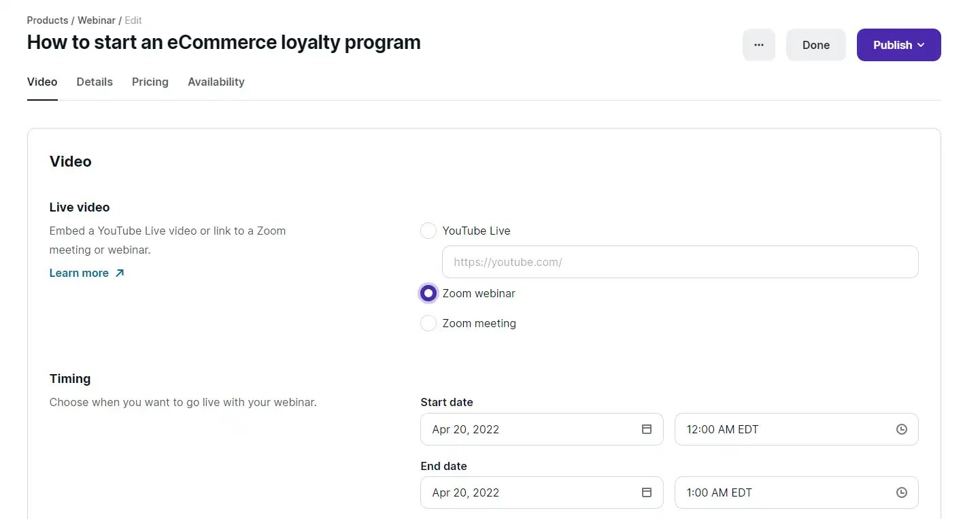Image resolution: width=980 pixels, height=519 pixels.
Task: Select the Zoom webinar radio option
Action: (428, 293)
